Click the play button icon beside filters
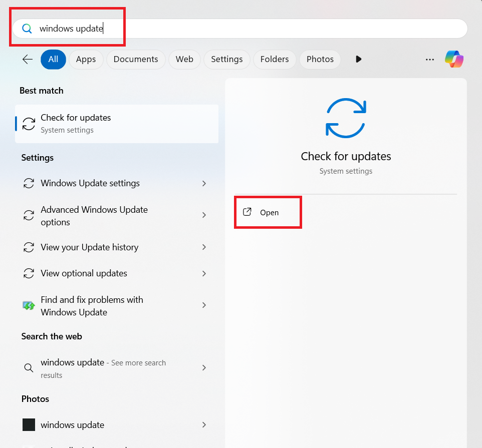 click(x=358, y=59)
